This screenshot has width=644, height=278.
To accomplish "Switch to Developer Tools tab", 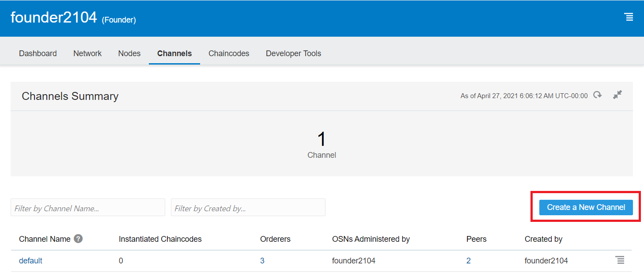I will coord(293,53).
